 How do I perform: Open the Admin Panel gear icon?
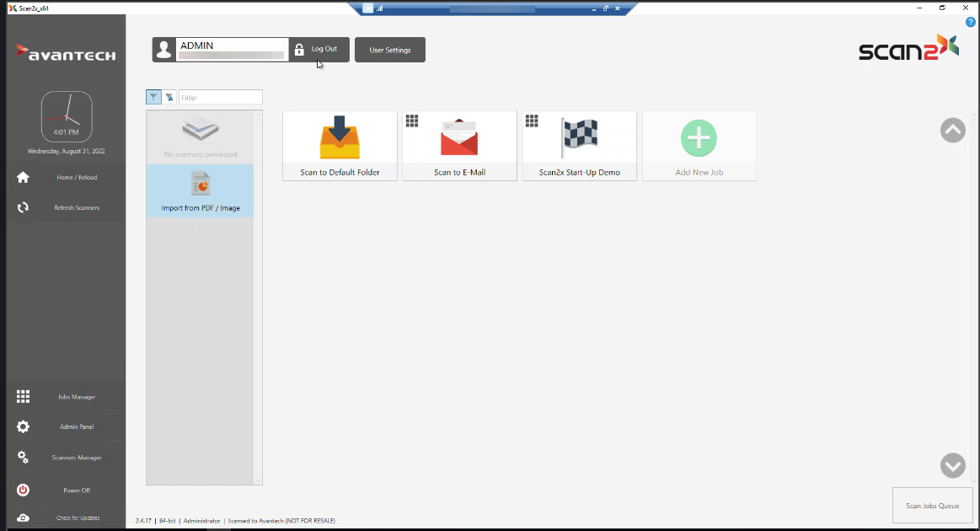click(23, 426)
